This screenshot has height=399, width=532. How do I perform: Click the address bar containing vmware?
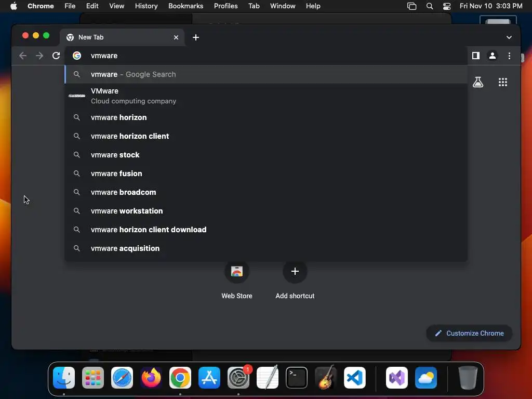coord(267,56)
